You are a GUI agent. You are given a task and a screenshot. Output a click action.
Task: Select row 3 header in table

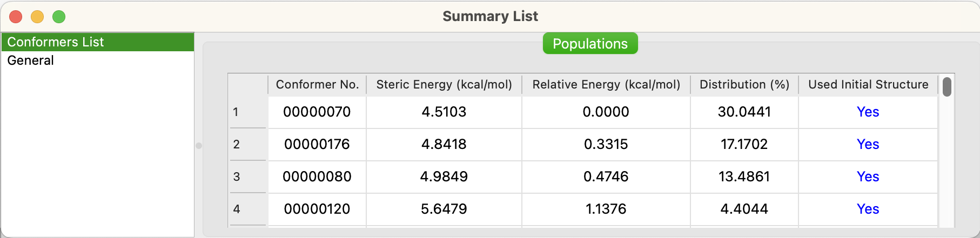(x=247, y=177)
